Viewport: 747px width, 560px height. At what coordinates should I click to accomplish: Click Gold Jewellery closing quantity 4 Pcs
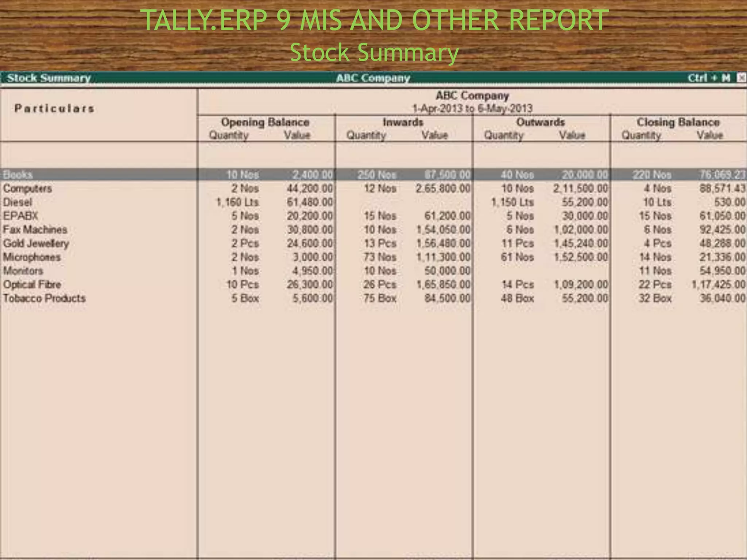(658, 244)
